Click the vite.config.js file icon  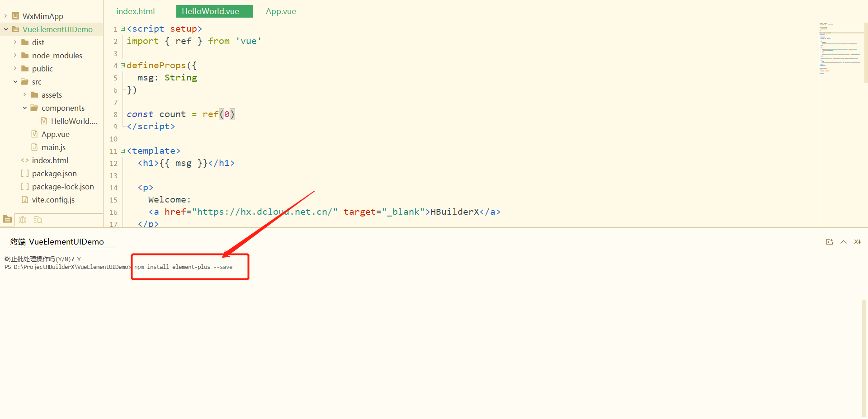coord(25,200)
